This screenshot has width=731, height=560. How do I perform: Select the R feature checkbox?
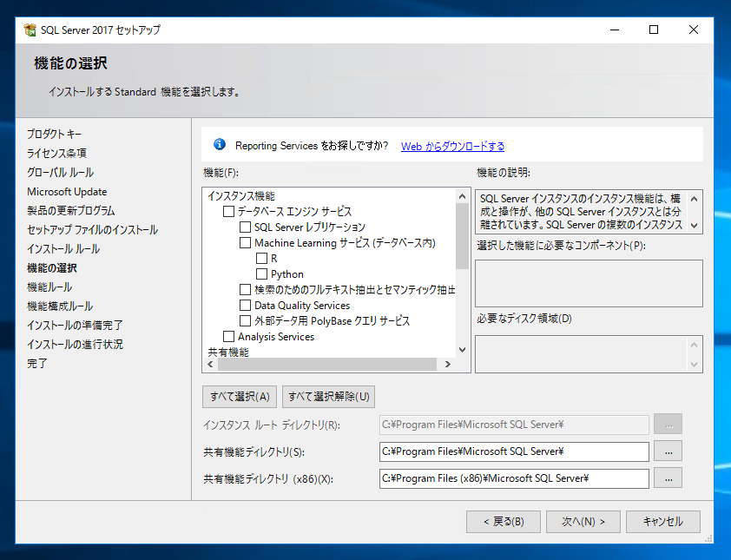[261, 259]
